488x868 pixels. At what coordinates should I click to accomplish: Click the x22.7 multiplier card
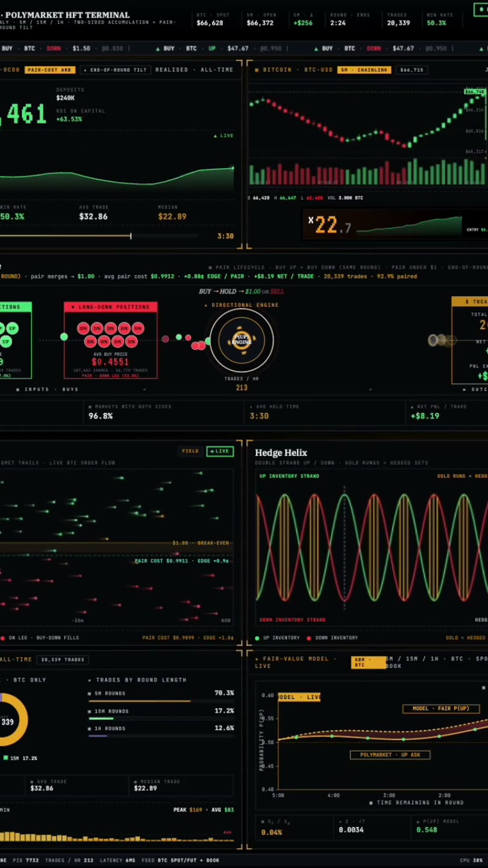click(x=395, y=224)
